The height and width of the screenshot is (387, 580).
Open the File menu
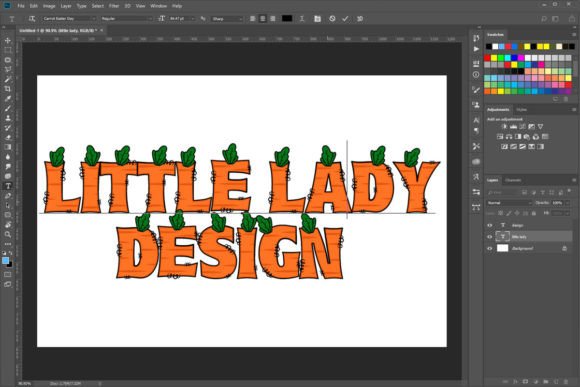[21, 6]
